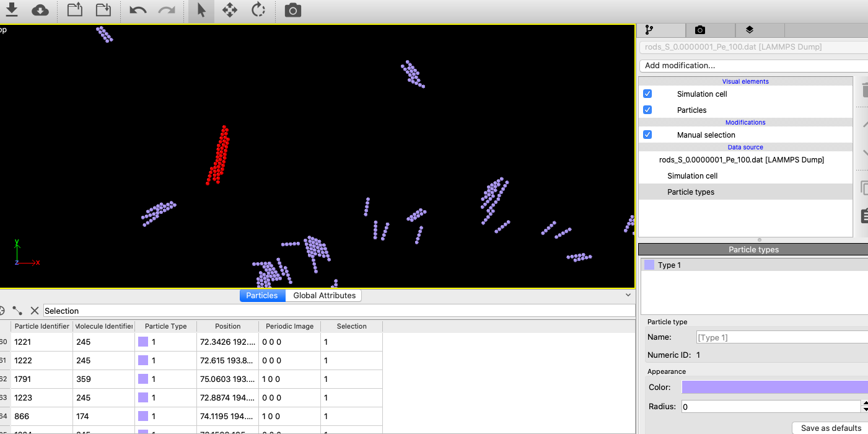Disable the Particles visual element checkbox
Viewport: 868px width, 434px height.
point(647,110)
